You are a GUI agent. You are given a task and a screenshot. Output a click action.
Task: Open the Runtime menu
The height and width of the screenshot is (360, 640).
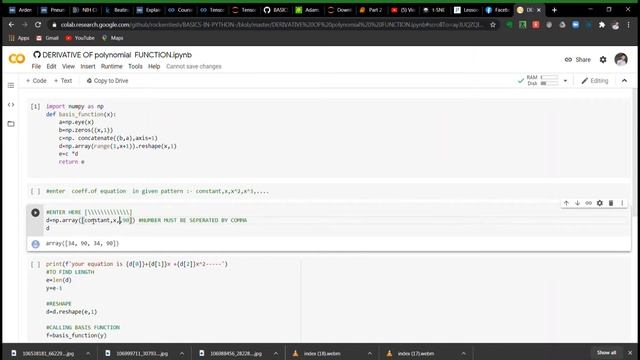click(x=111, y=67)
